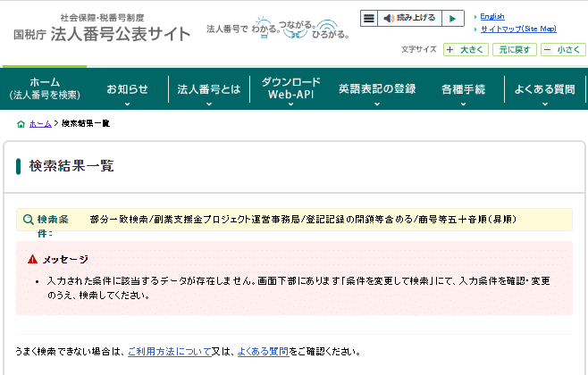Click the ホーム breadcrumb link
The image size is (588, 375).
[40, 123]
